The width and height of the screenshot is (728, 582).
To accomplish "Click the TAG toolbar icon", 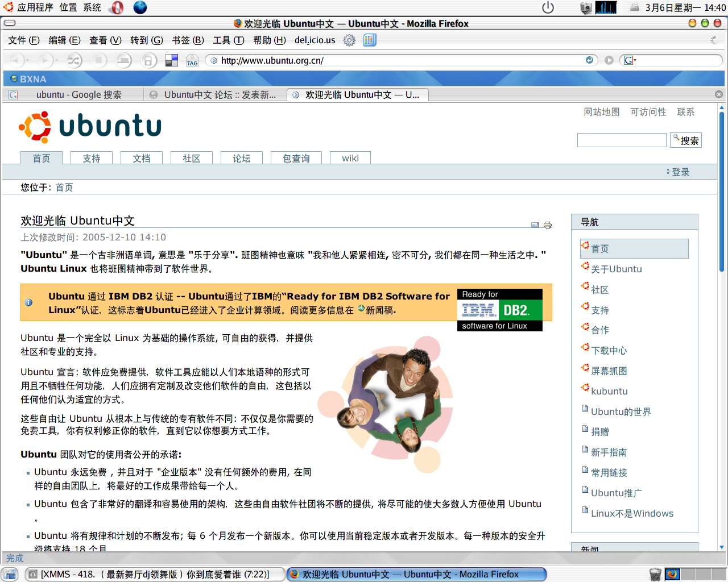I will [192, 60].
